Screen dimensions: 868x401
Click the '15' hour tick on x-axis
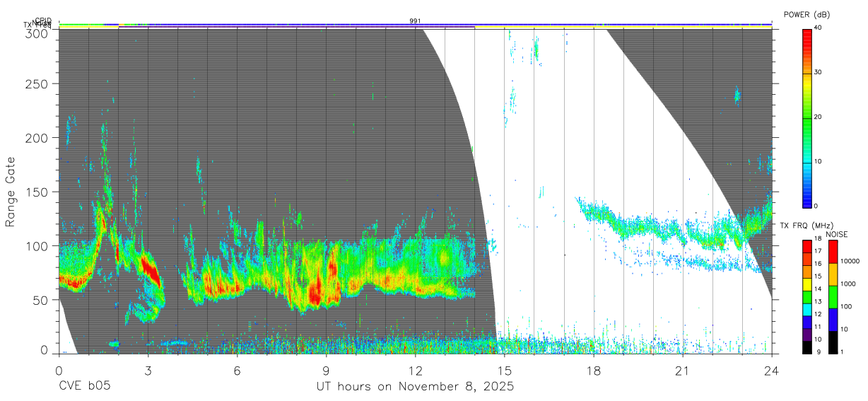pyautogui.click(x=504, y=370)
